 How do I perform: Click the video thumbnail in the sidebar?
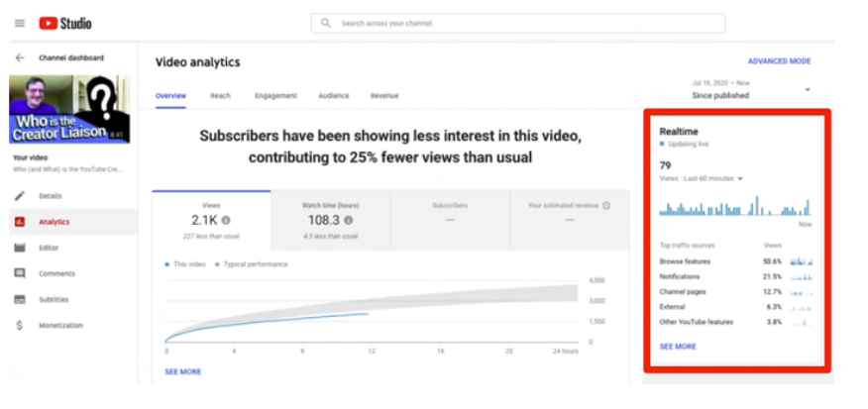coord(67,109)
